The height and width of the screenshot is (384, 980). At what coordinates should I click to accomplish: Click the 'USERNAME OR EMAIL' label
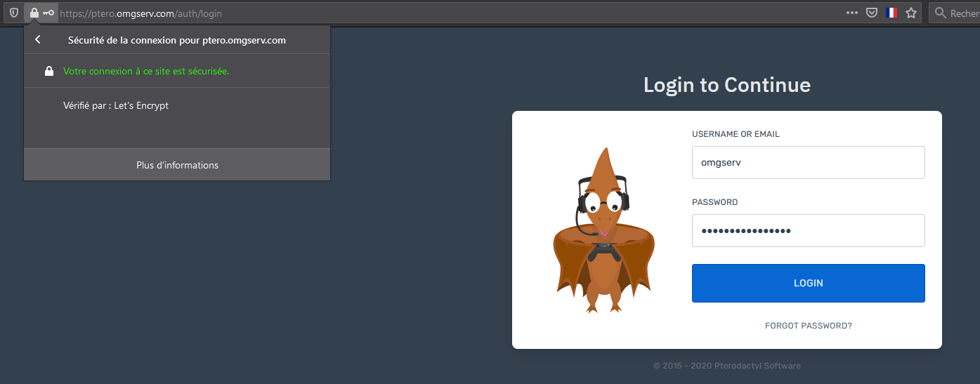[736, 134]
